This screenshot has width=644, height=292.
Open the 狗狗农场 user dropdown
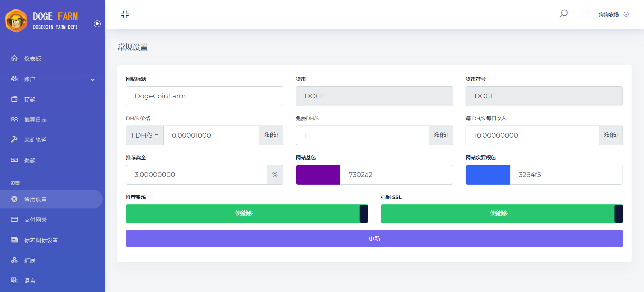613,14
